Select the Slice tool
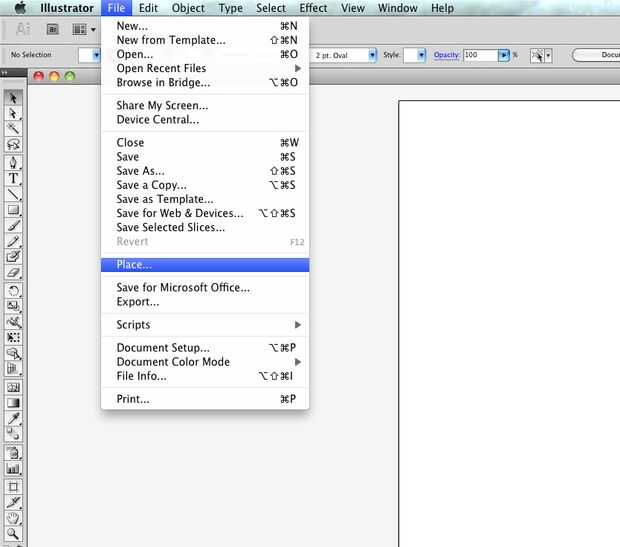This screenshot has height=547, width=620. pyautogui.click(x=13, y=502)
